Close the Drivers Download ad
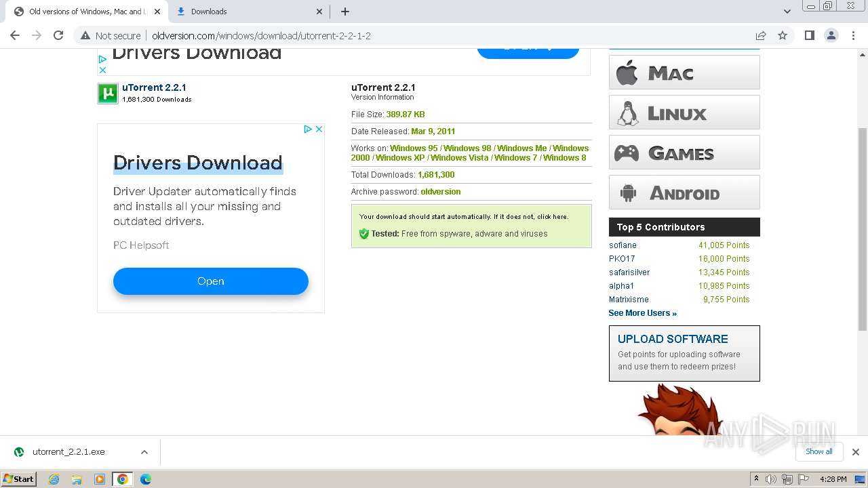The width and height of the screenshot is (868, 488). coord(319,129)
